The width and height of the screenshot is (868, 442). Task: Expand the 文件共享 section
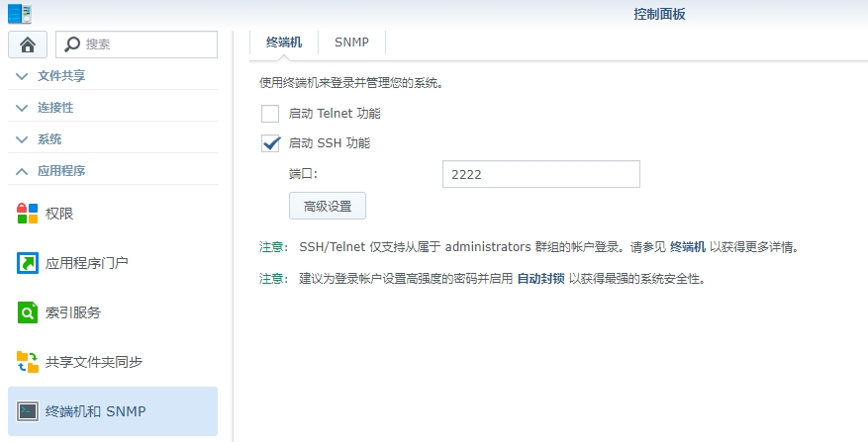click(113, 76)
